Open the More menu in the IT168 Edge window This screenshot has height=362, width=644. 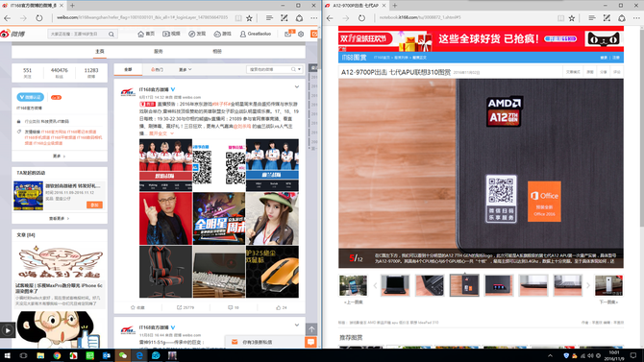point(636,18)
